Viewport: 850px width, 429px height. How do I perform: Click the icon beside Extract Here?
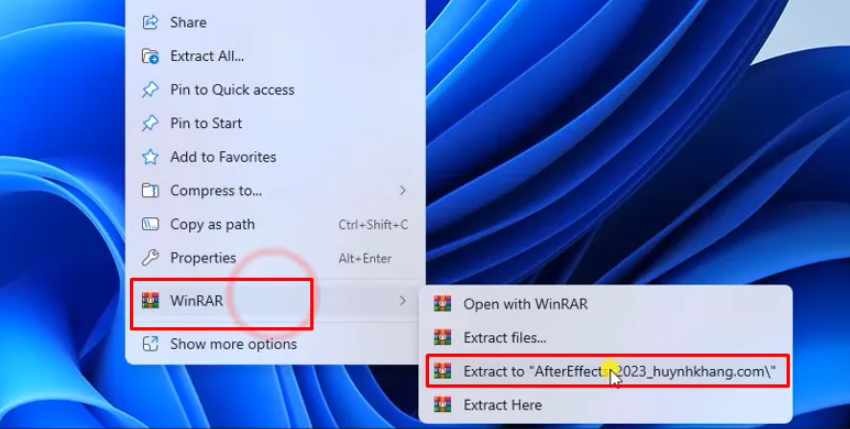point(442,405)
